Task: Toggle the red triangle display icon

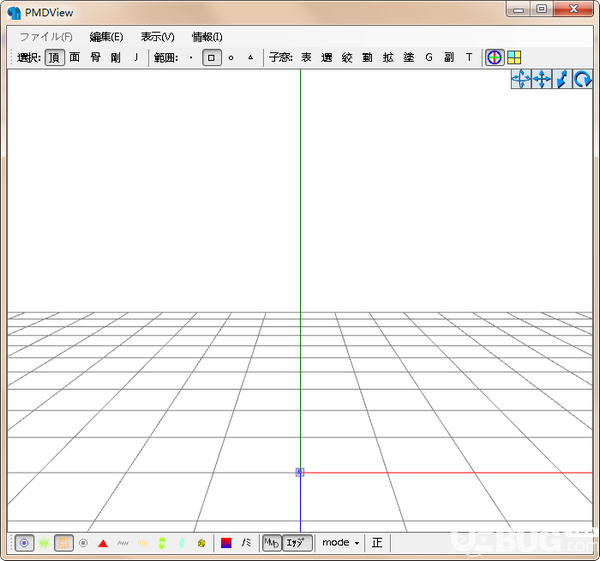Action: 103,543
